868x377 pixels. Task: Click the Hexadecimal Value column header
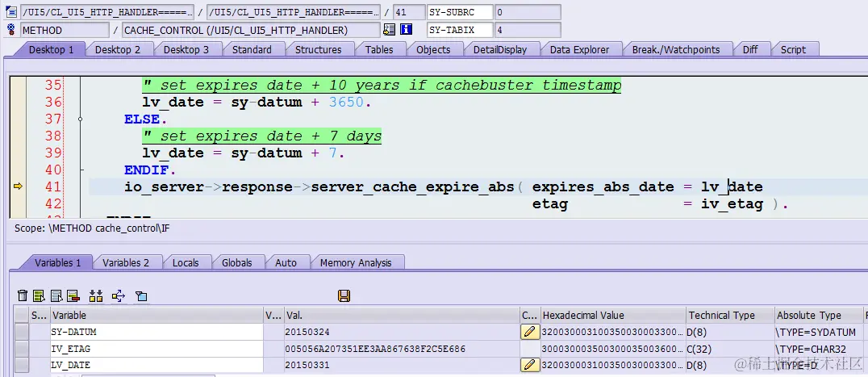coord(613,315)
